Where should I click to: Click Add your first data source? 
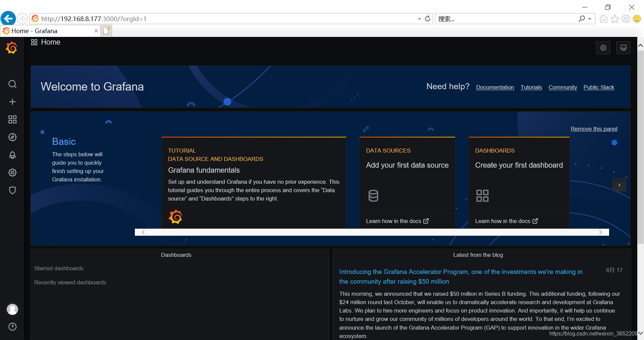click(x=407, y=165)
